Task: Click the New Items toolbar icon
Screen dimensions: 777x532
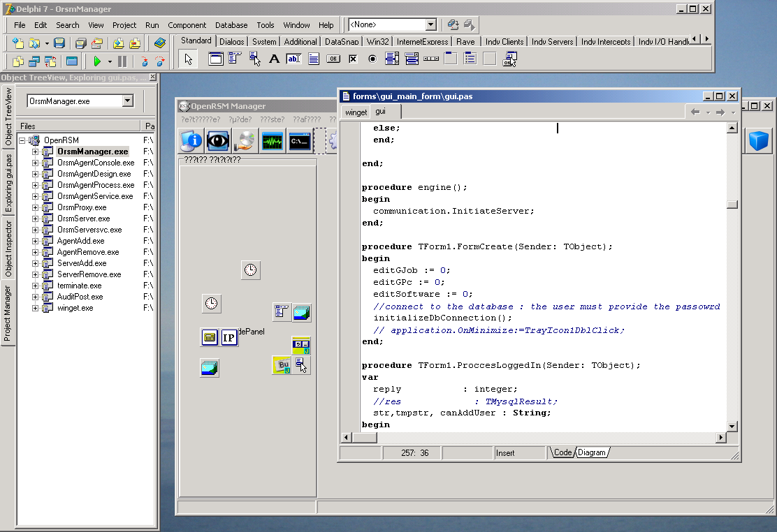Action: point(18,43)
